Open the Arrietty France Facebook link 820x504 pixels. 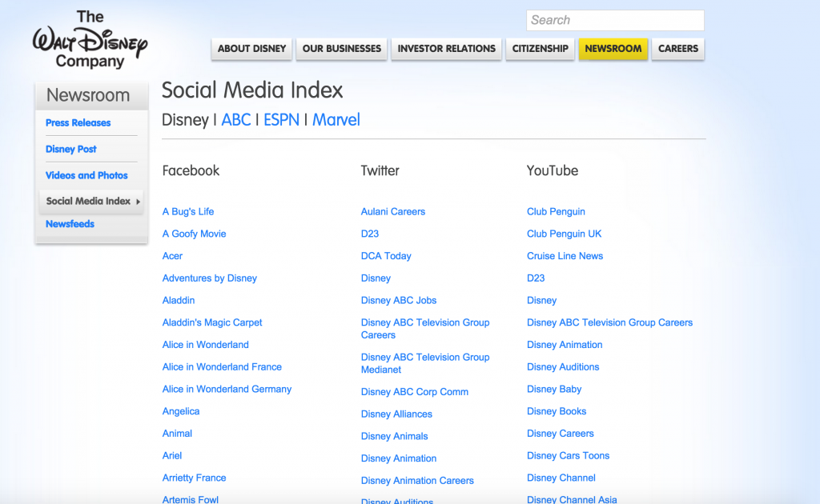tap(194, 478)
